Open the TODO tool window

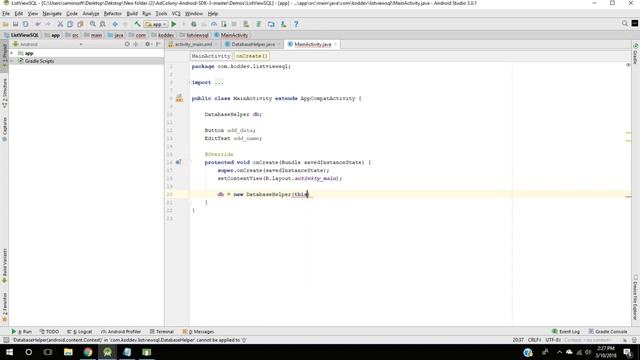pyautogui.click(x=49, y=331)
